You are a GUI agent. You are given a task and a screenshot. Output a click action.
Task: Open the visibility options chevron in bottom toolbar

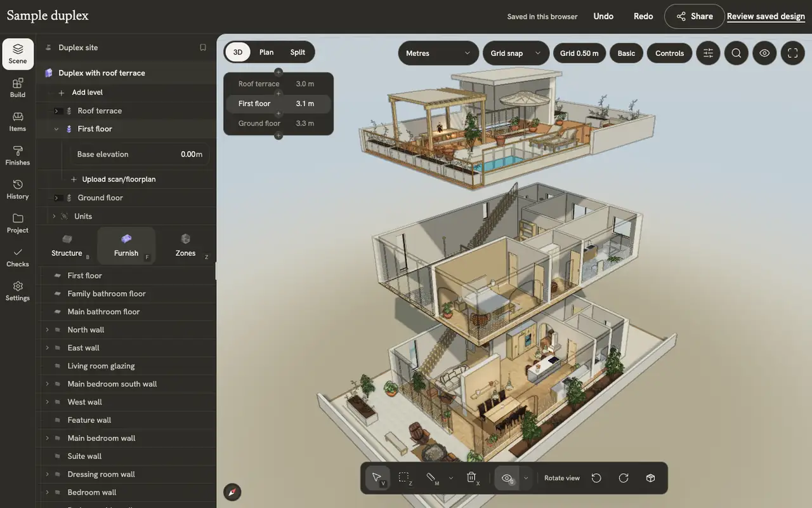pyautogui.click(x=526, y=478)
